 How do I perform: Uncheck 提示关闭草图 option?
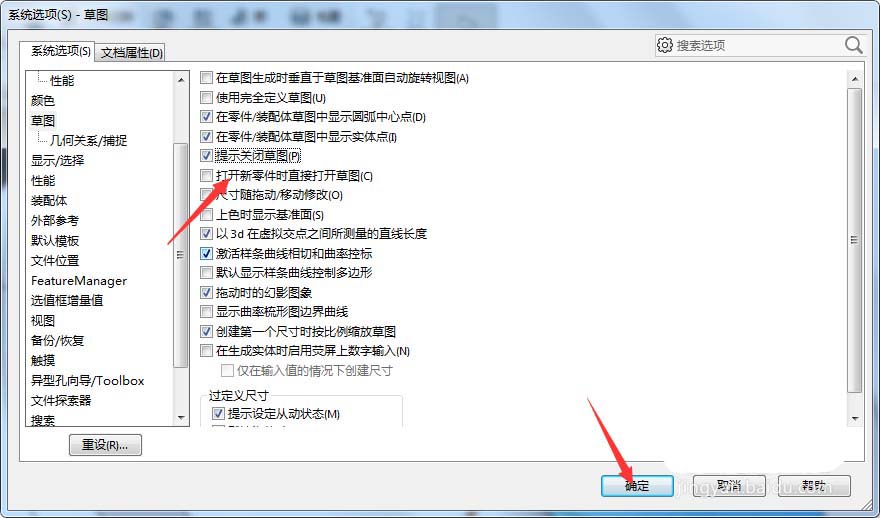coord(207,155)
